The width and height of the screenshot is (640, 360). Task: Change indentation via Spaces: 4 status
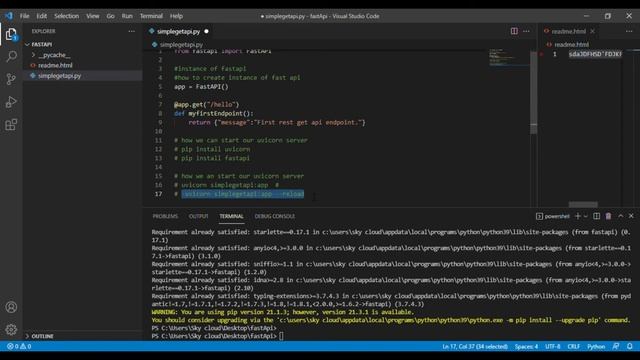tap(526, 347)
